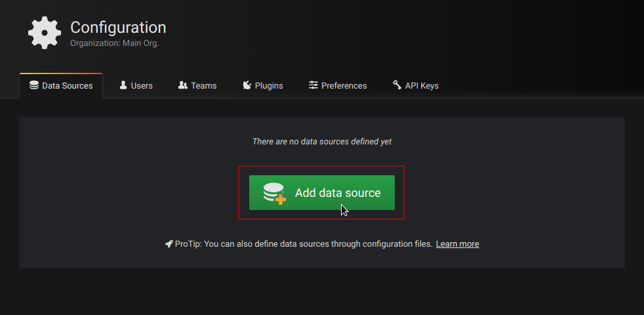Click the sliders icon on Preferences tab
The image size is (644, 315).
tap(313, 85)
